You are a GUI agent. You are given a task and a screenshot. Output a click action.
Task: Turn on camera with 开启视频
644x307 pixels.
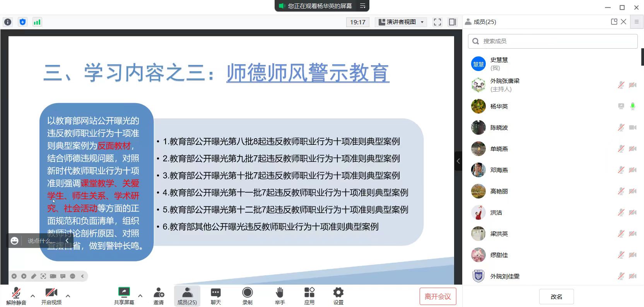point(51,296)
